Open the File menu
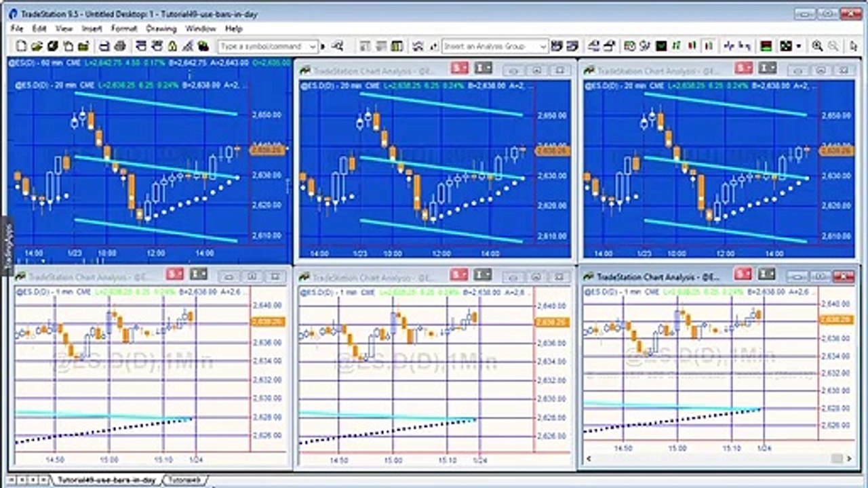The width and height of the screenshot is (868, 488). pos(17,28)
